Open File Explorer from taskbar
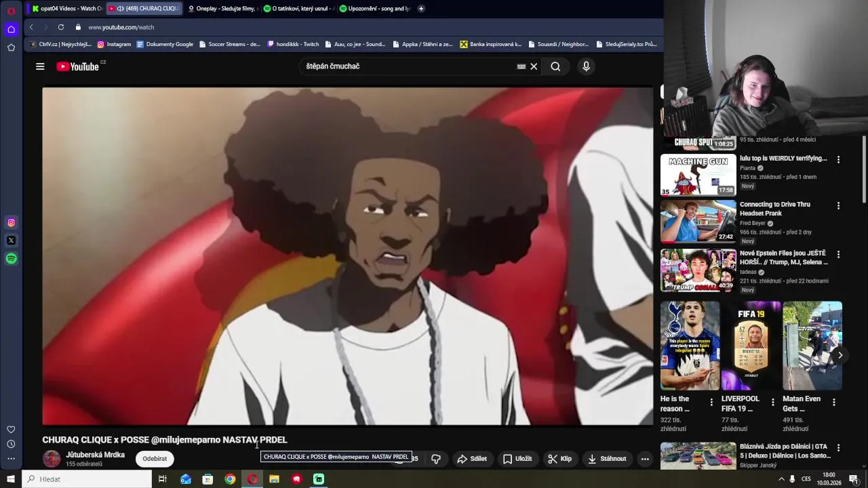The width and height of the screenshot is (868, 488). pos(274,479)
